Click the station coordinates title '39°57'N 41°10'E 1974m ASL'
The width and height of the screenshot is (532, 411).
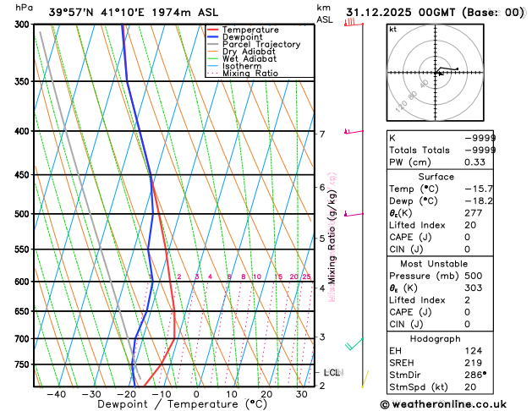[134, 13]
